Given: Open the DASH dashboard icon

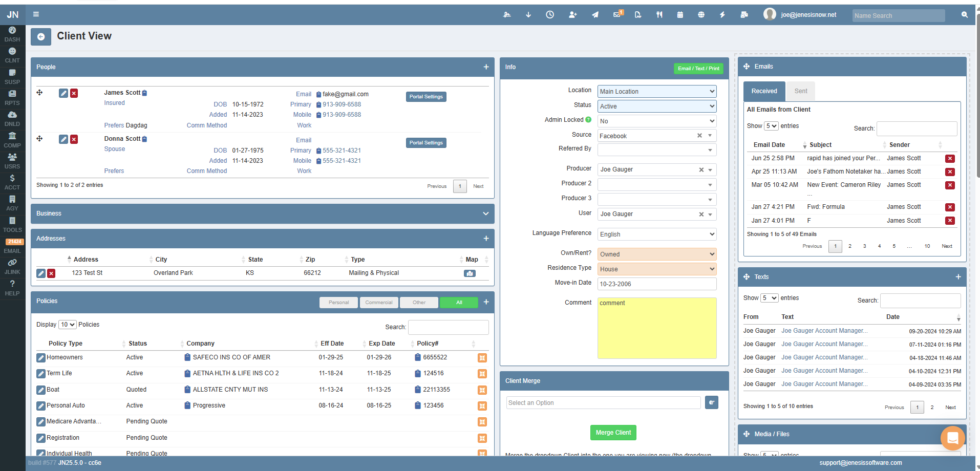Looking at the screenshot, I should [12, 34].
